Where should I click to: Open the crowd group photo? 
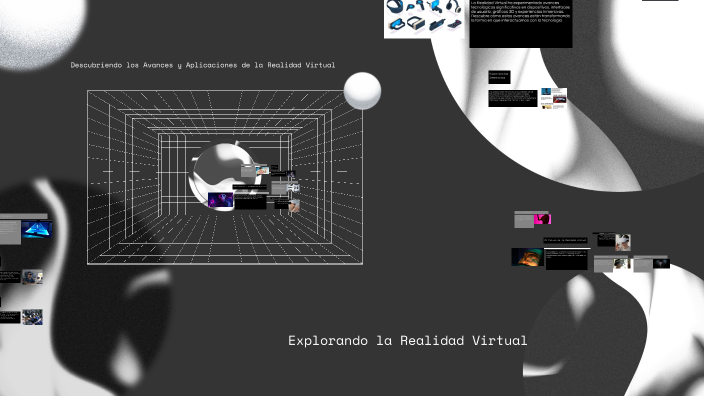(32, 317)
